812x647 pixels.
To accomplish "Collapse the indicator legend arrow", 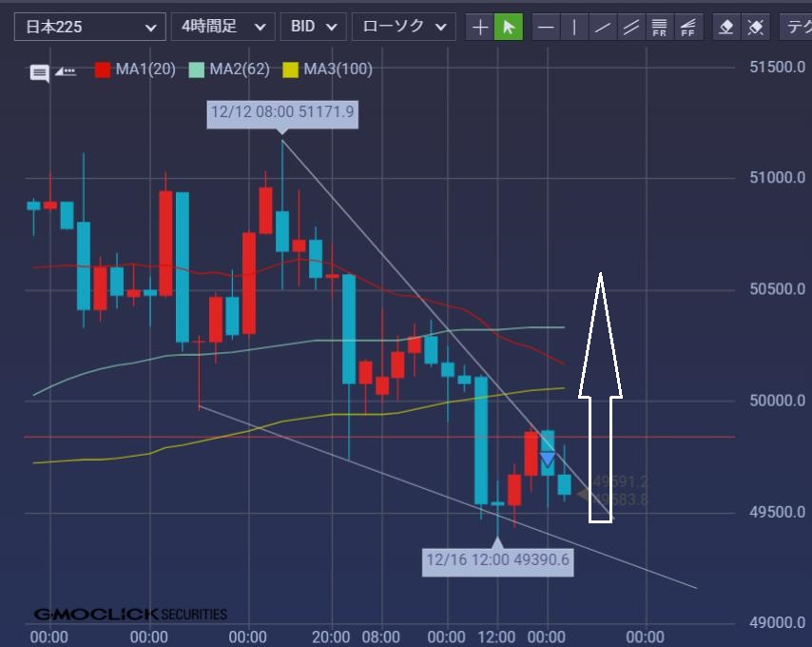I will (66, 71).
